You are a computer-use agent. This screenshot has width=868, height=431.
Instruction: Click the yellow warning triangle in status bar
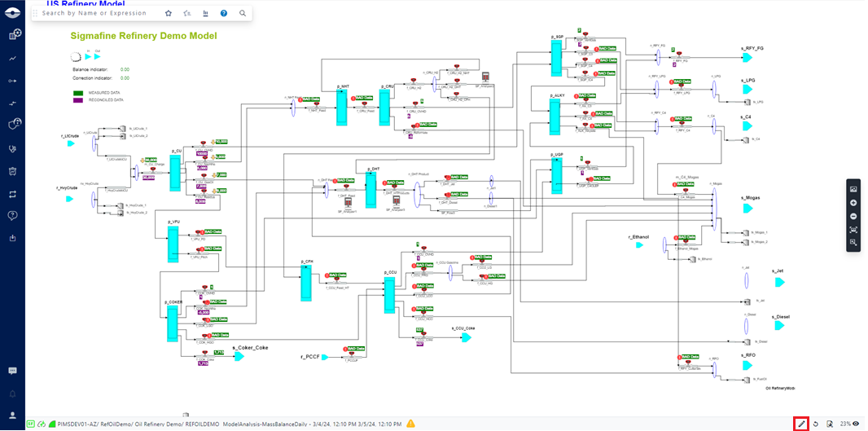click(x=411, y=424)
